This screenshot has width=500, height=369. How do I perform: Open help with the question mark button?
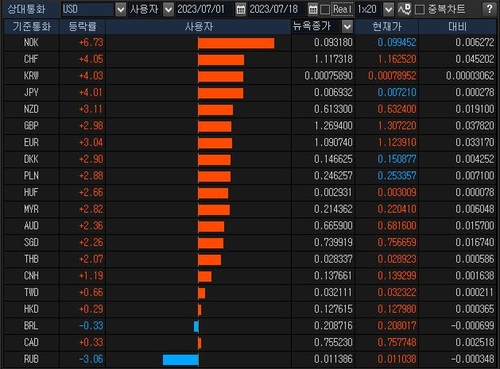click(x=489, y=9)
